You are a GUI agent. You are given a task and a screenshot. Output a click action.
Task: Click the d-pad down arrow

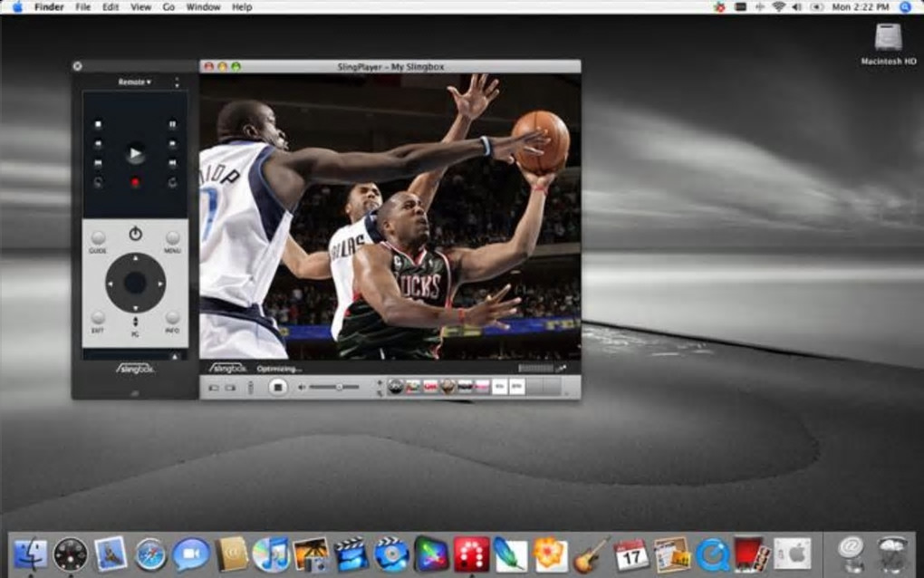136,308
